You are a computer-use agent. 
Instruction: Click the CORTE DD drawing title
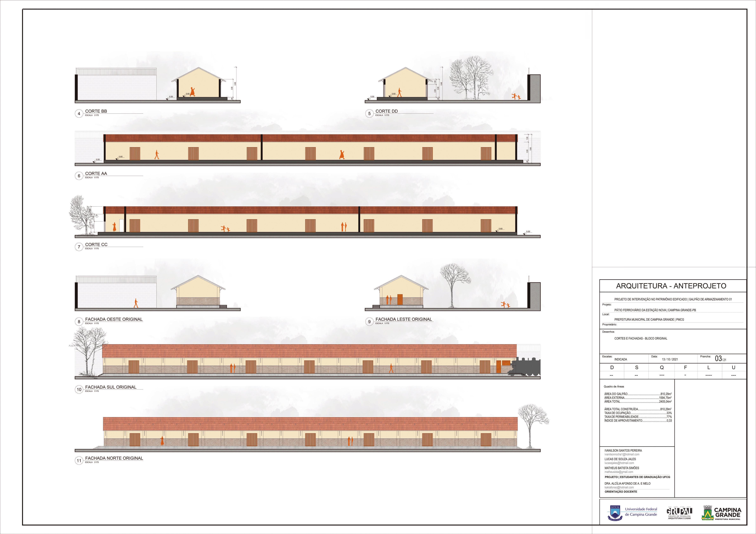click(x=387, y=111)
